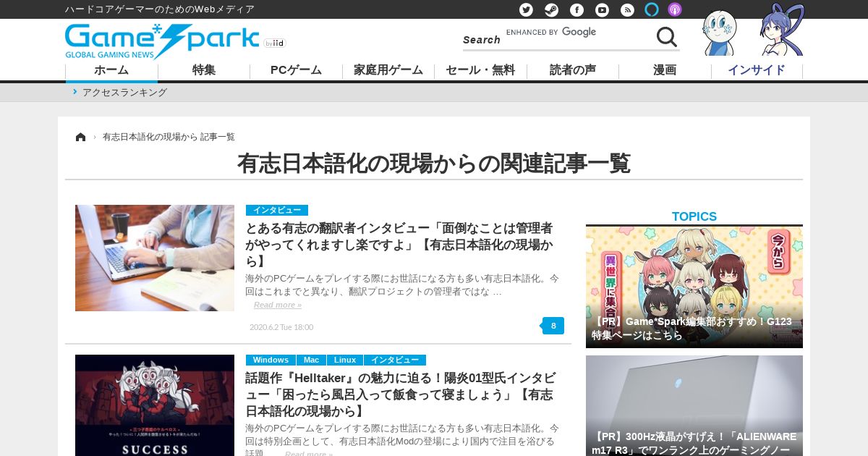Open アクセスランキング link
Viewport: 868px width, 456px height.
pos(124,93)
